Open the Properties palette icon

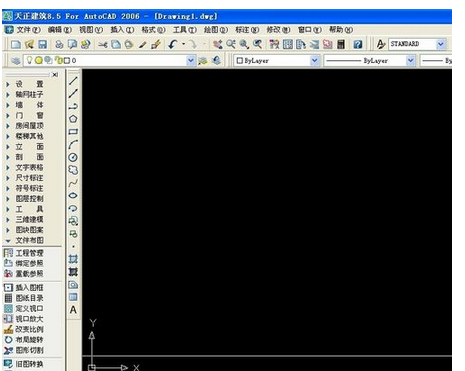274,44
